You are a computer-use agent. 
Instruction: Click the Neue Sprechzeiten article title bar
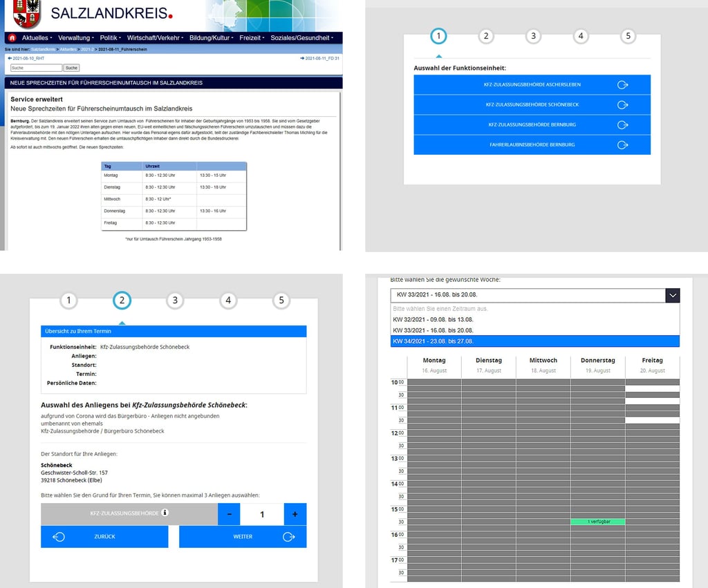point(174,83)
